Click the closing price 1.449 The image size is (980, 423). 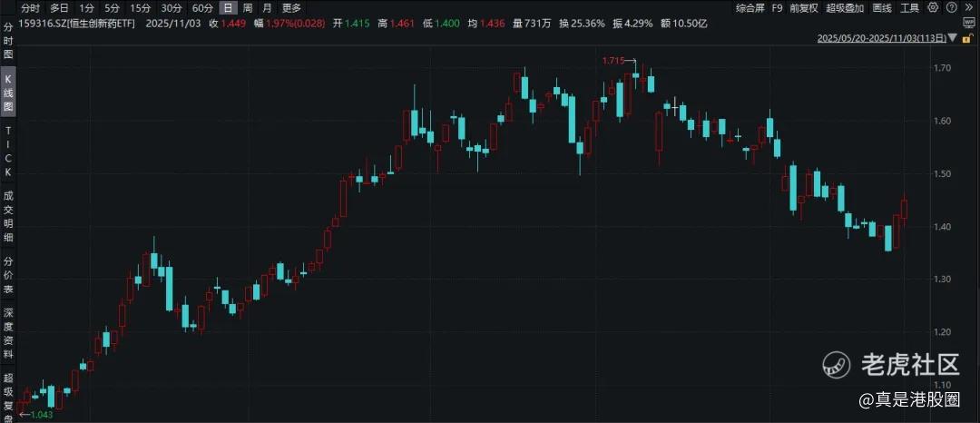(x=233, y=24)
